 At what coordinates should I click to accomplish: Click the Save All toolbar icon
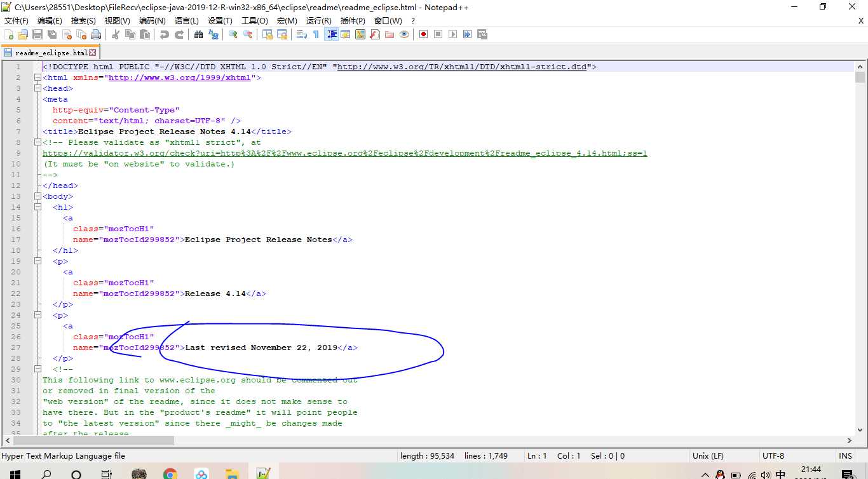point(52,34)
